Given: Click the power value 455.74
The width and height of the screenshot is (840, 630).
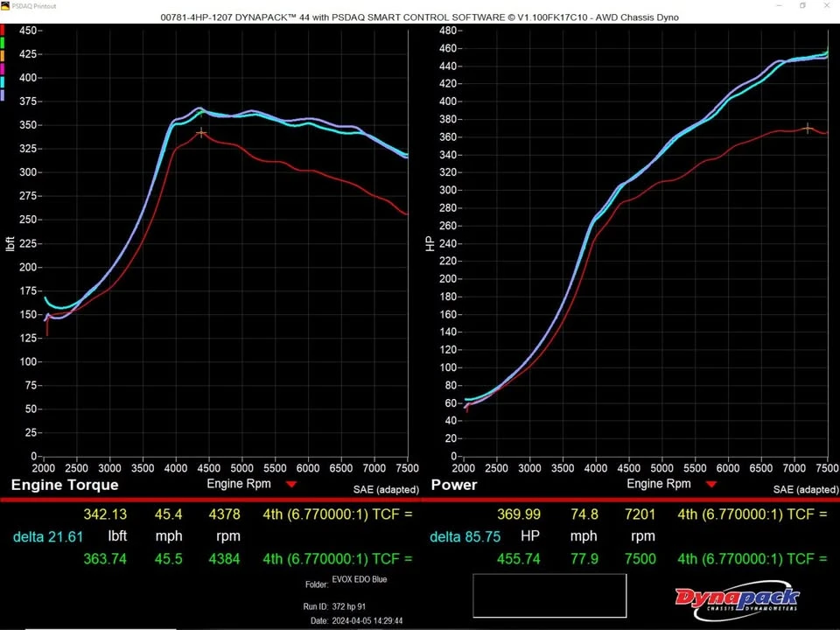Looking at the screenshot, I should tap(519, 559).
